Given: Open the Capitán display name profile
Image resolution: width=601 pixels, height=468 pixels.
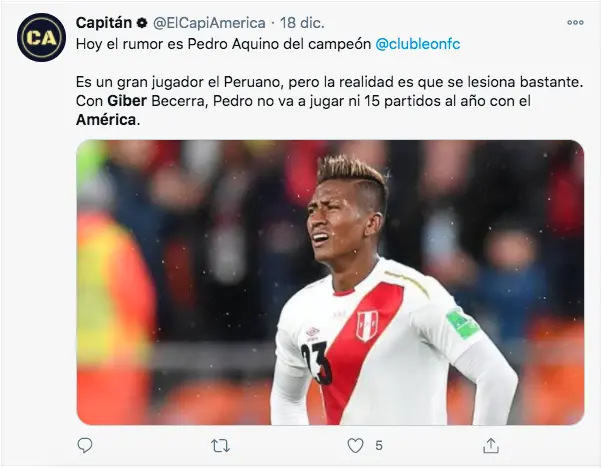Looking at the screenshot, I should (104, 23).
